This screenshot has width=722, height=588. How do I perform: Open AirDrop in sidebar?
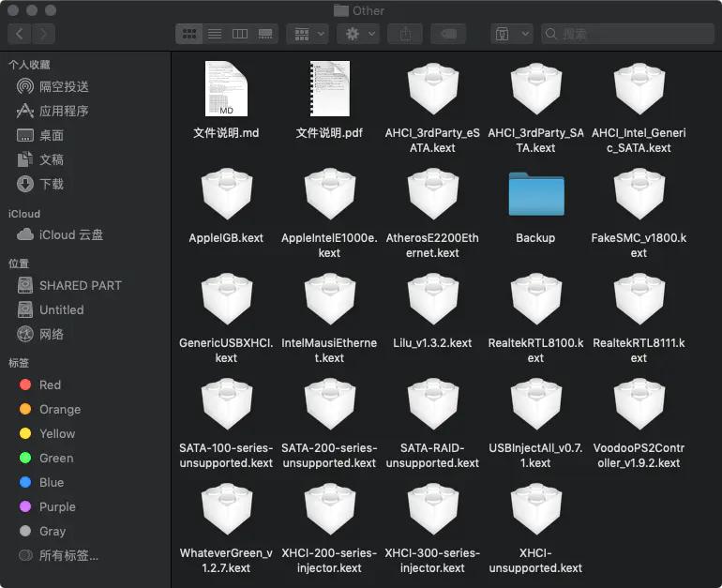pos(53,86)
